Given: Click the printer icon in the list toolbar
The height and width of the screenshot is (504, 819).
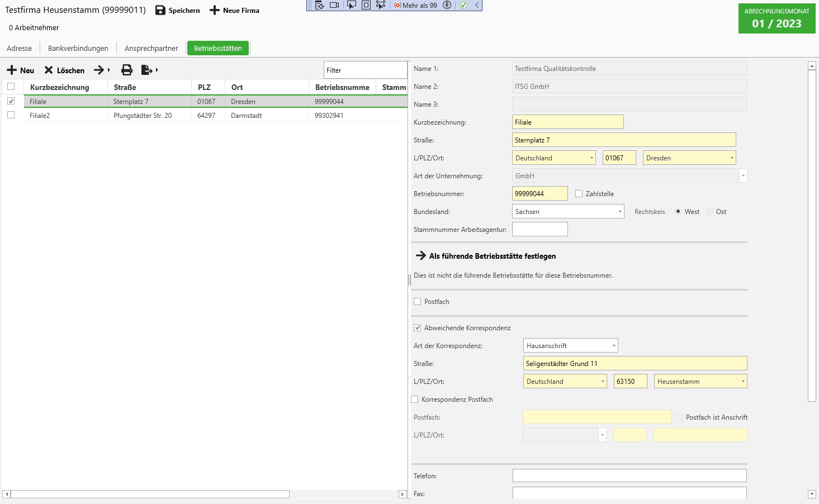Looking at the screenshot, I should [127, 70].
